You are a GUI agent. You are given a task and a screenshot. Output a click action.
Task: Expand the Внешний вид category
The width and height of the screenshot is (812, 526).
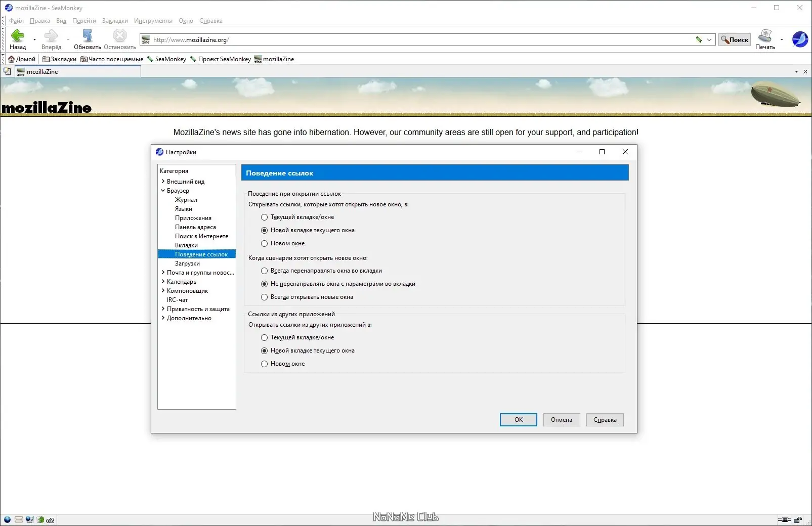click(163, 181)
